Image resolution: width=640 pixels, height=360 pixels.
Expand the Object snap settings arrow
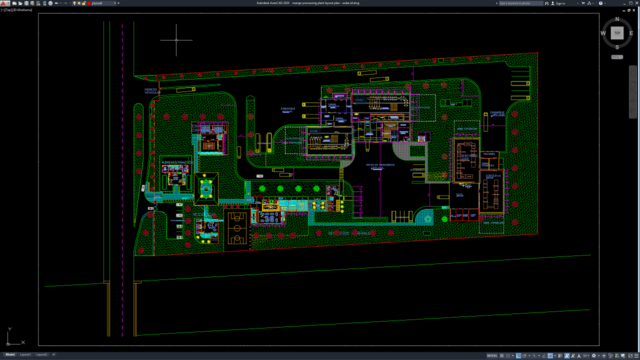555,356
